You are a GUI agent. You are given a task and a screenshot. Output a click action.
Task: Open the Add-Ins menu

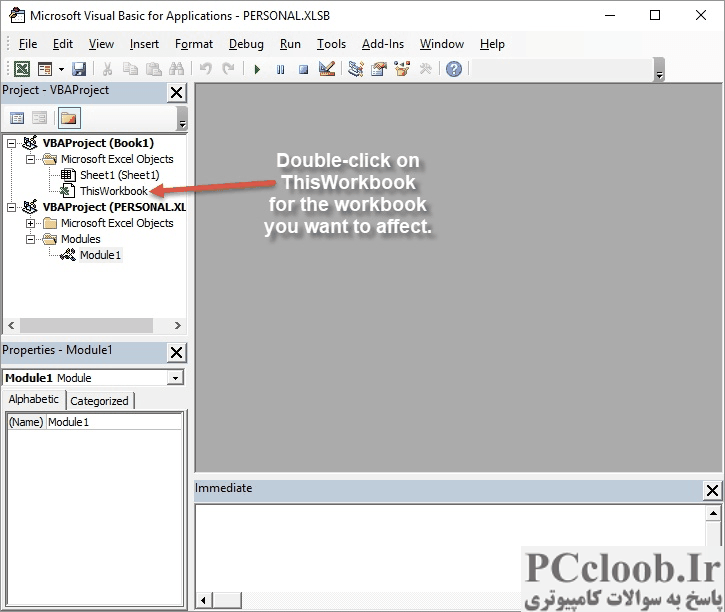pos(383,44)
